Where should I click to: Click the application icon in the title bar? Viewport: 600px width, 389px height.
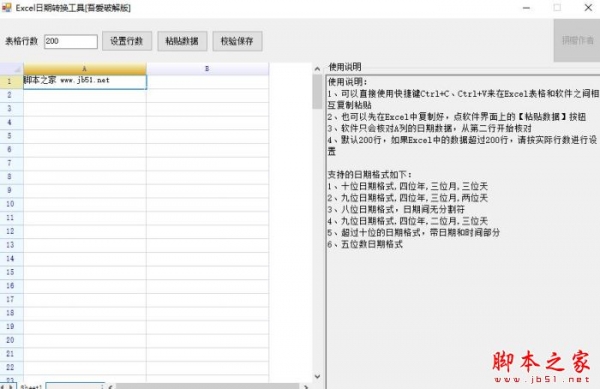click(7, 7)
